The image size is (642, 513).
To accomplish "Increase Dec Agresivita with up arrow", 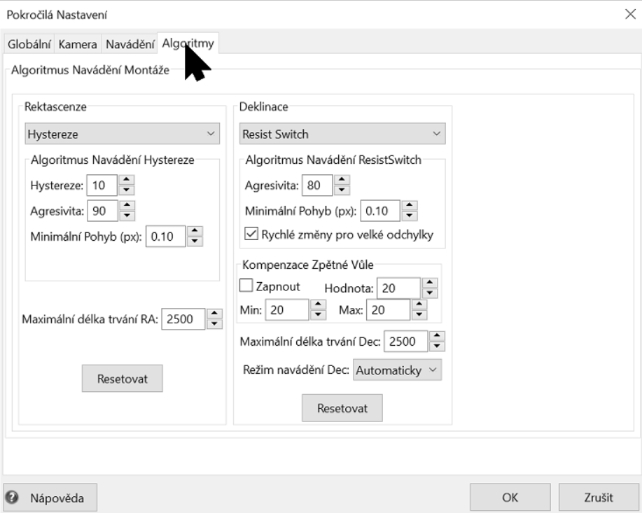I will 342,180.
